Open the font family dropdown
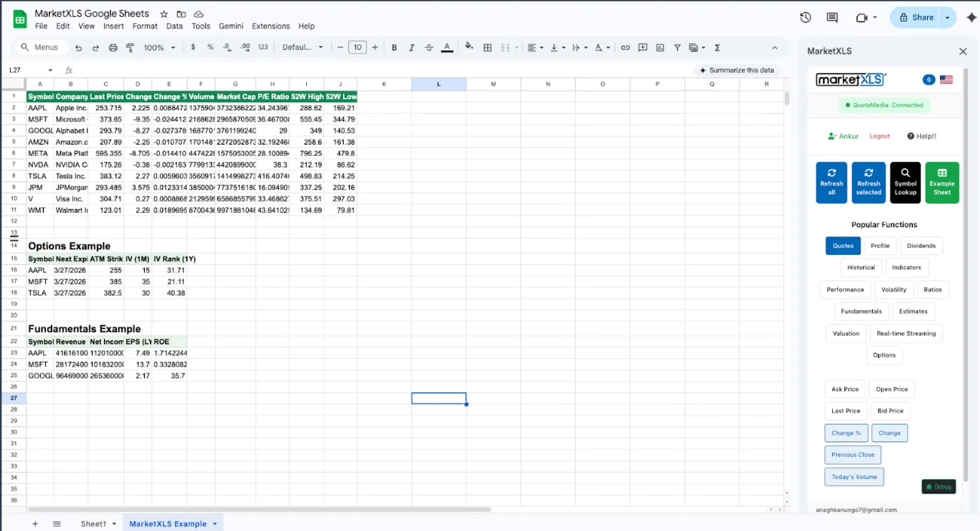The width and height of the screenshot is (980, 531). (302, 47)
